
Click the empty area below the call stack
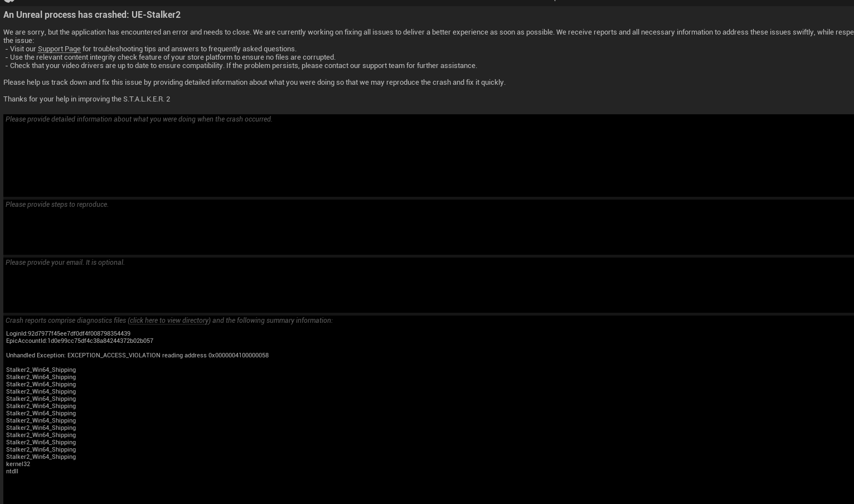[429, 490]
